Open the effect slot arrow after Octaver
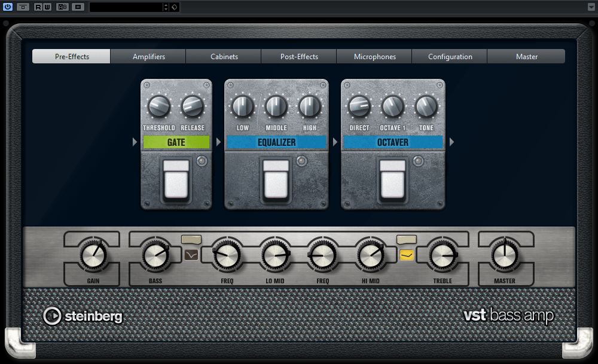Viewport: 598px width, 364px height. point(451,142)
